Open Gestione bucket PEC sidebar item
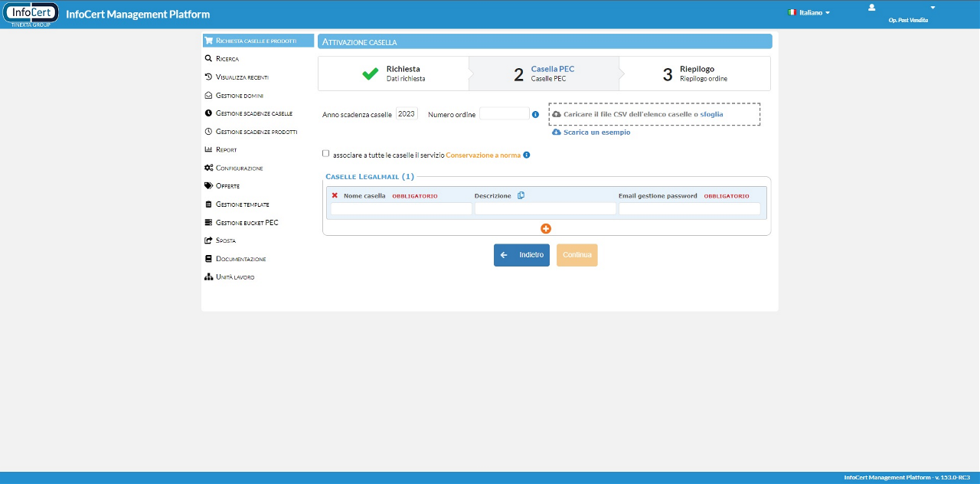Viewport: 980px width, 484px height. click(x=247, y=223)
